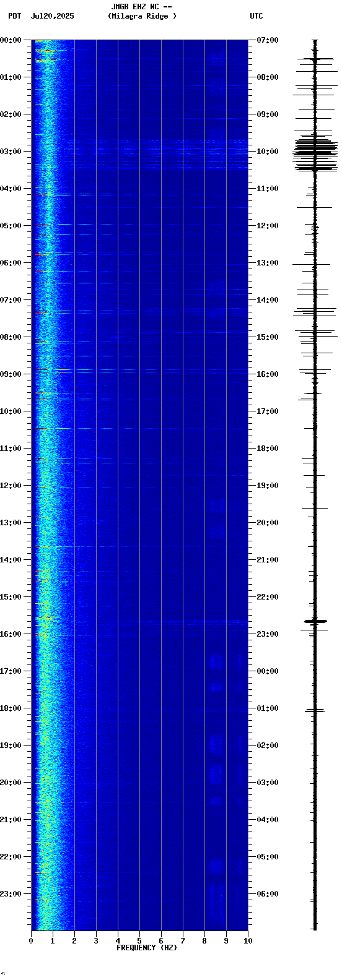342x980 pixels.
Task: Select '03:00' on the PDT time axis
Action: coord(11,152)
